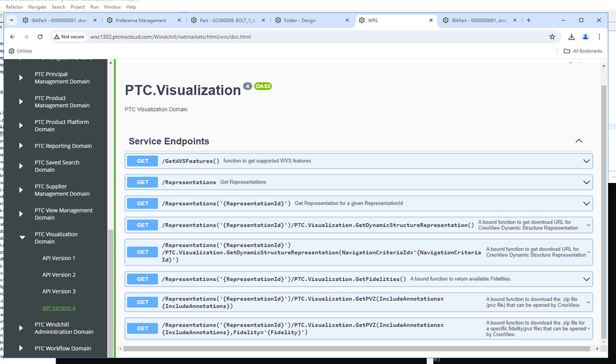Screen dimensions: 616x364
Task: Bookmark this page with star icon
Action: point(552,37)
